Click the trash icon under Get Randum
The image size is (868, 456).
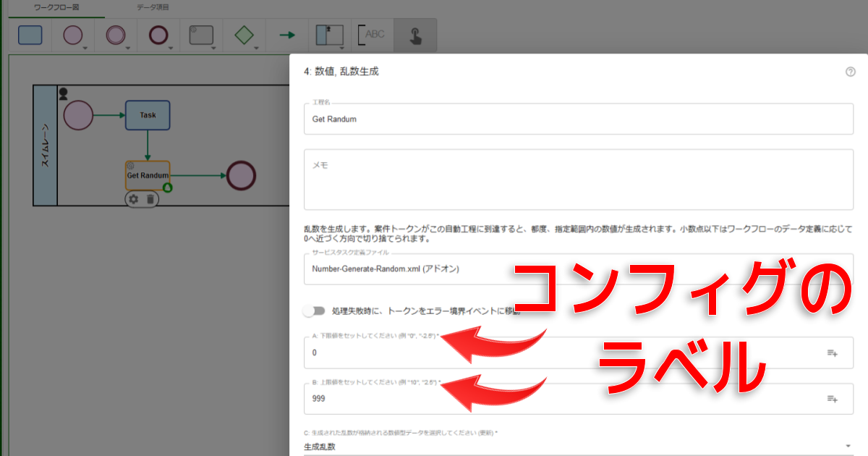click(150, 199)
